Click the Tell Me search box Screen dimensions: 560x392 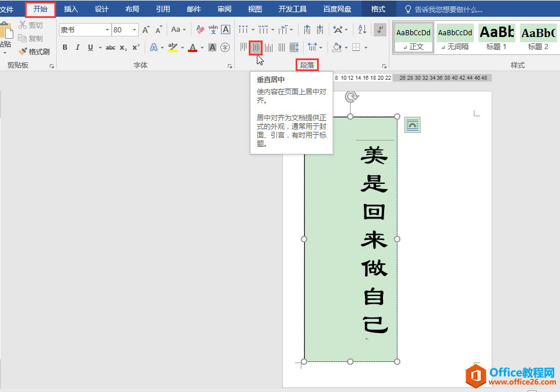click(444, 10)
